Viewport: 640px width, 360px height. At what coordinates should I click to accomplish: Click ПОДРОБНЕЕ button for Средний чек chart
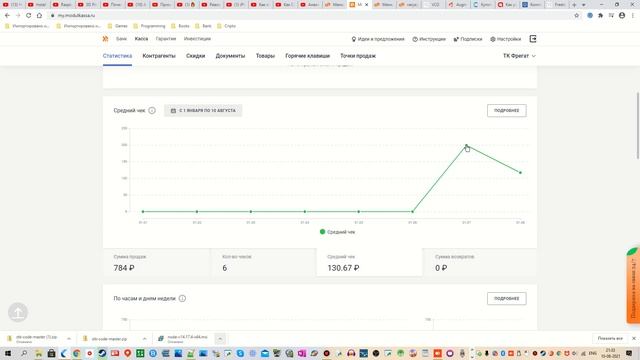pos(507,111)
